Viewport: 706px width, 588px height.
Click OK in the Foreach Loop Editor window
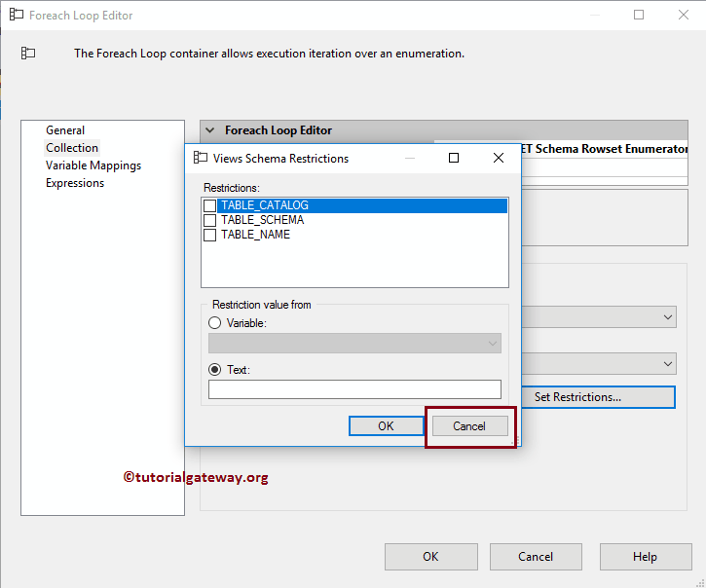pos(430,557)
